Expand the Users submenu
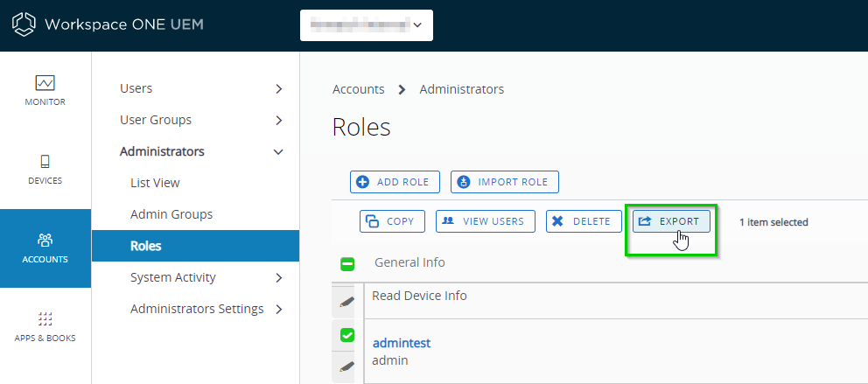868x384 pixels. click(x=278, y=88)
